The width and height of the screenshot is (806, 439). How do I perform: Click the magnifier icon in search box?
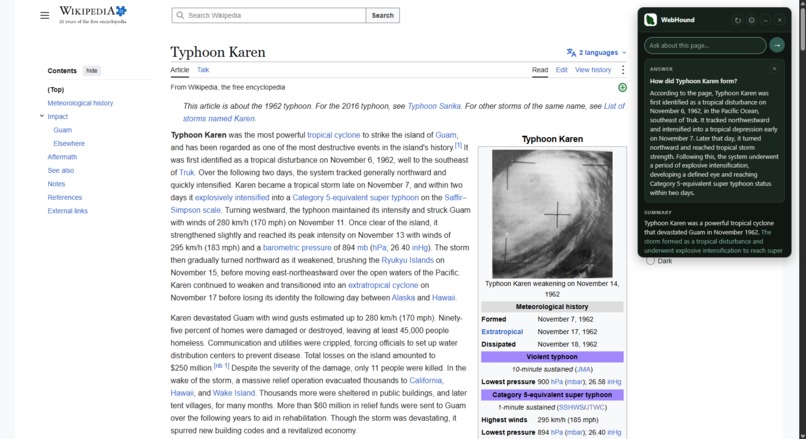click(180, 15)
